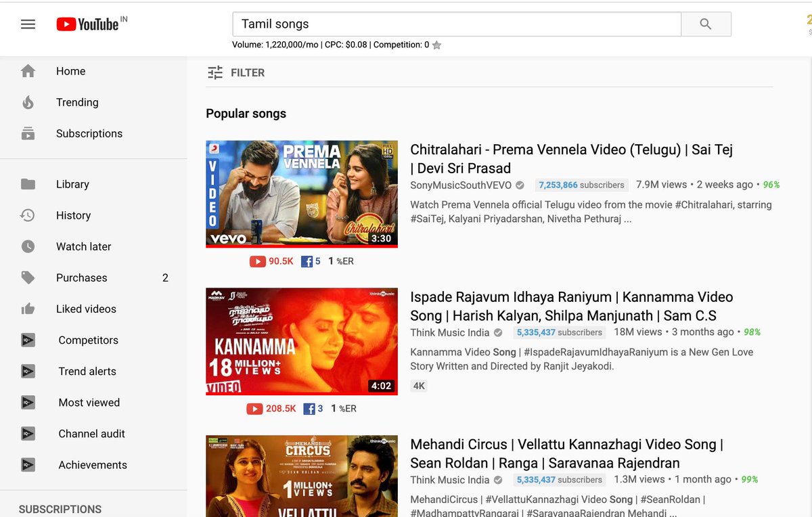Select the Library folder icon
This screenshot has width=812, height=517.
(28, 184)
